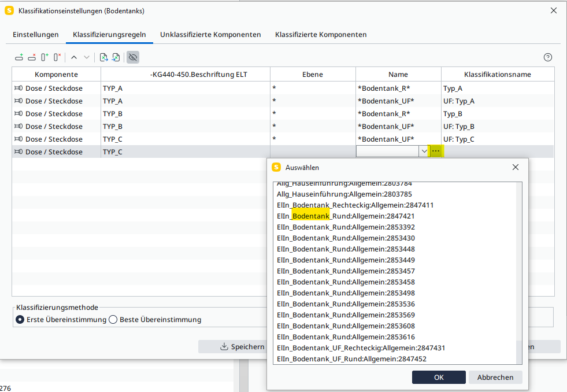Expand the Name dropdown in the last row
Image resolution: width=567 pixels, height=392 pixels.
(424, 151)
